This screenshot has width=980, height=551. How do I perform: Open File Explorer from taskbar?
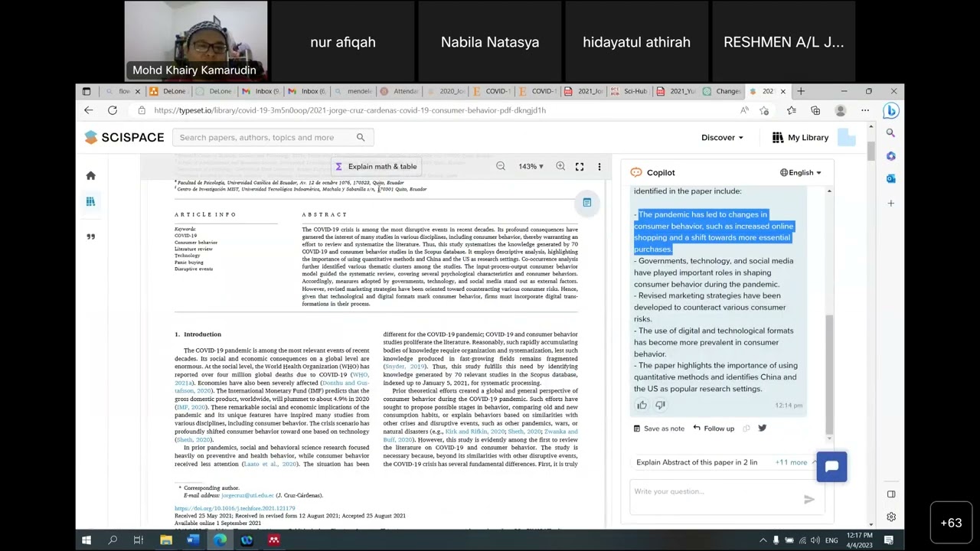[x=166, y=540]
